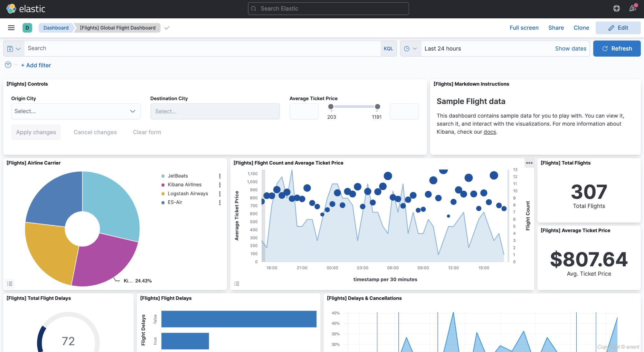This screenshot has width=644, height=352.
Task: Click the search magnifier in Search Elastic
Action: 254,9
